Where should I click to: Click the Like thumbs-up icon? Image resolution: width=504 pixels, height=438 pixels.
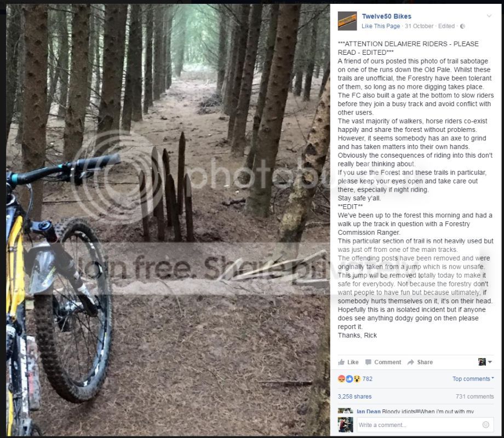tap(341, 362)
